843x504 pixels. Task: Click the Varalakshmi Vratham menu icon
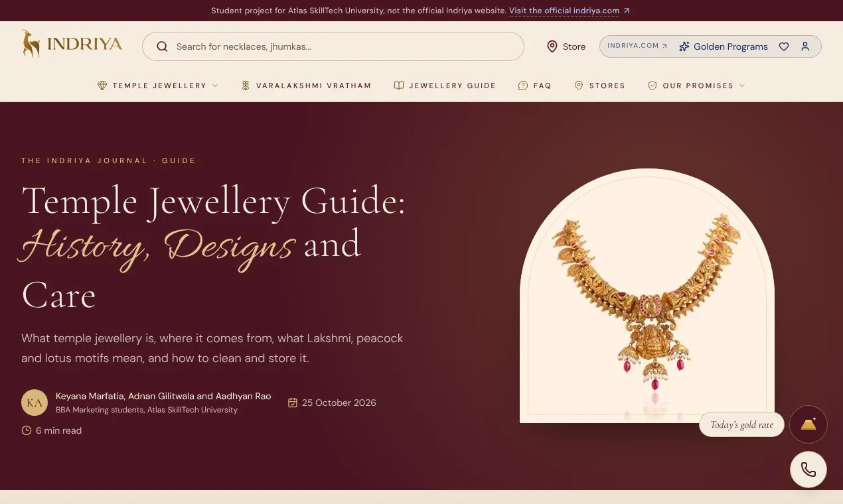246,86
